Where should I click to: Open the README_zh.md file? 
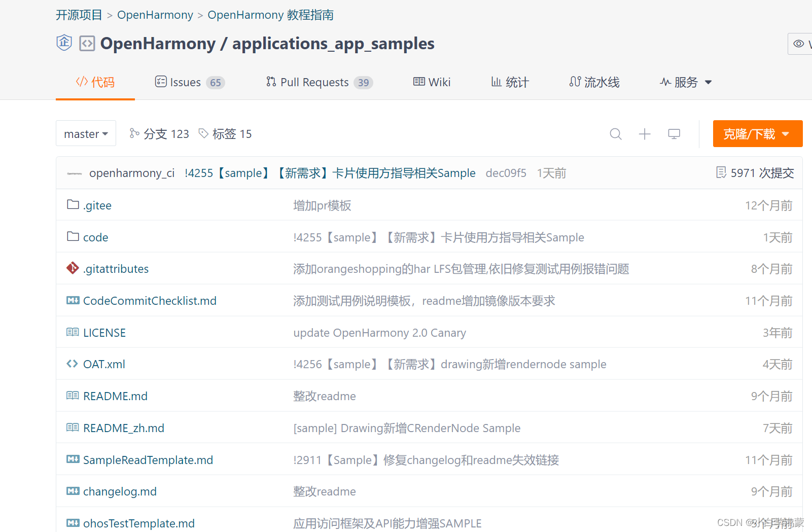(x=124, y=428)
